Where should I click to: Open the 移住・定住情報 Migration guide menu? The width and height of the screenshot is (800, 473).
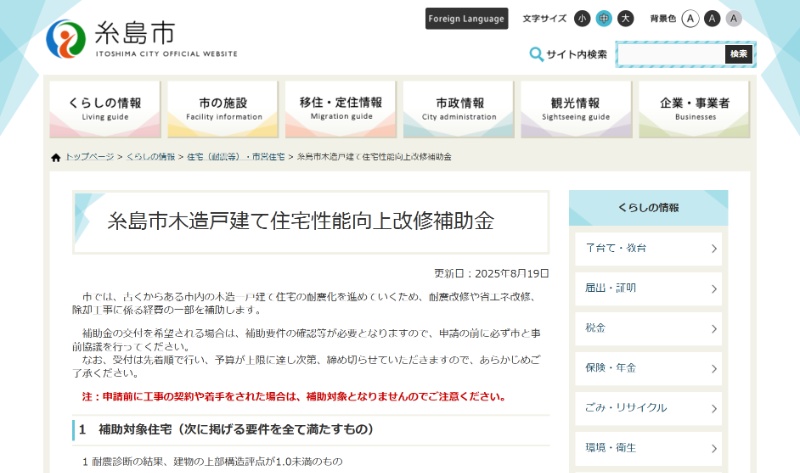(341, 109)
